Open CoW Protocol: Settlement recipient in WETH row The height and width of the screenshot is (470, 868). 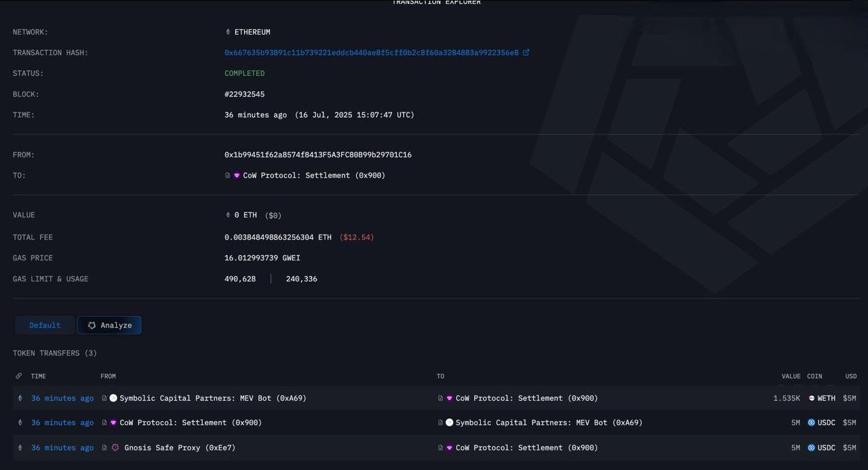[527, 399]
